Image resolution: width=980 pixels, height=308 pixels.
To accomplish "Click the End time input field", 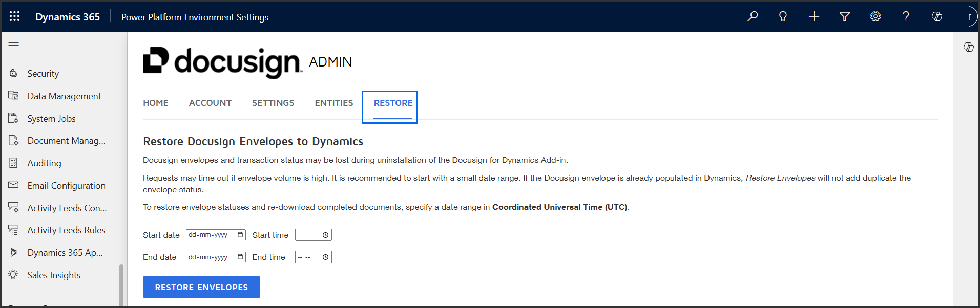I will tap(314, 257).
